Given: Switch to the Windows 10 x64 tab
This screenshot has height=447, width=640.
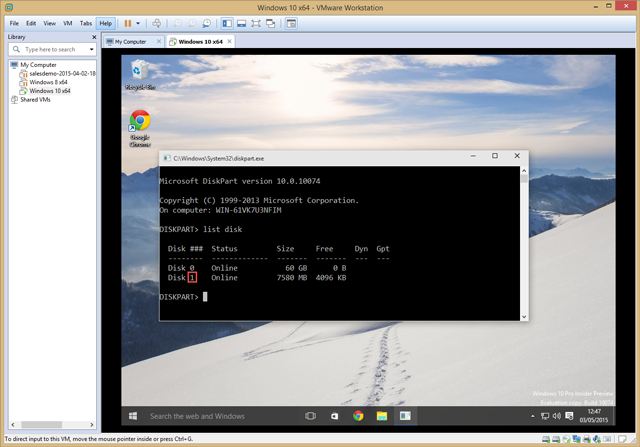Looking at the screenshot, I should [200, 42].
